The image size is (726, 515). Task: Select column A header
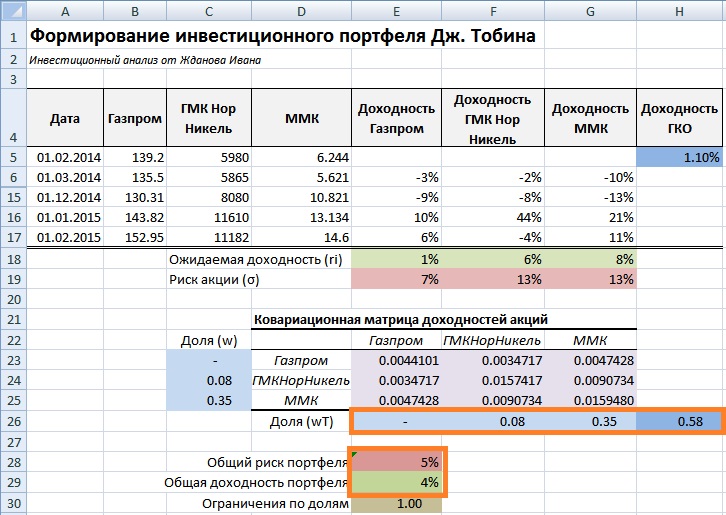click(64, 11)
